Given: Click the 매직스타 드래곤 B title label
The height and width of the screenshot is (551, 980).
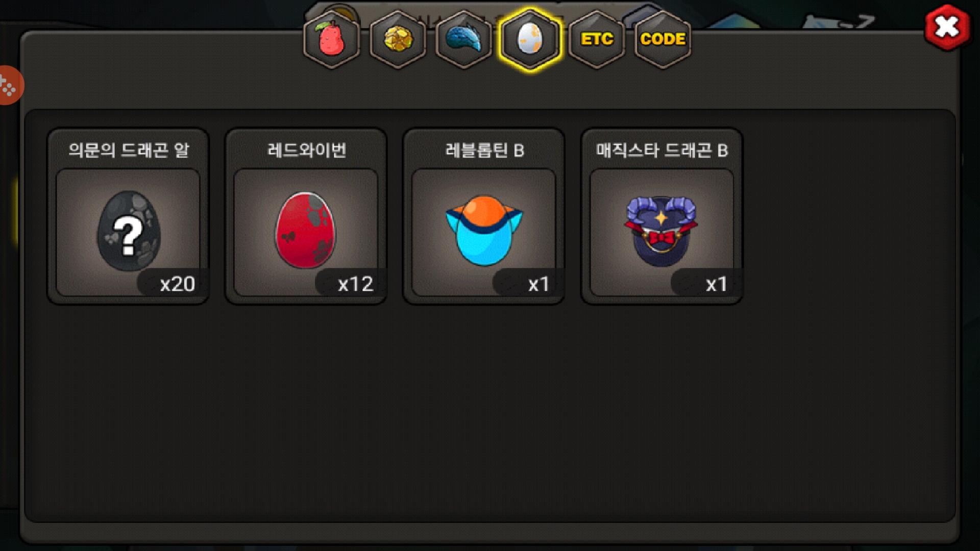Looking at the screenshot, I should click(662, 150).
